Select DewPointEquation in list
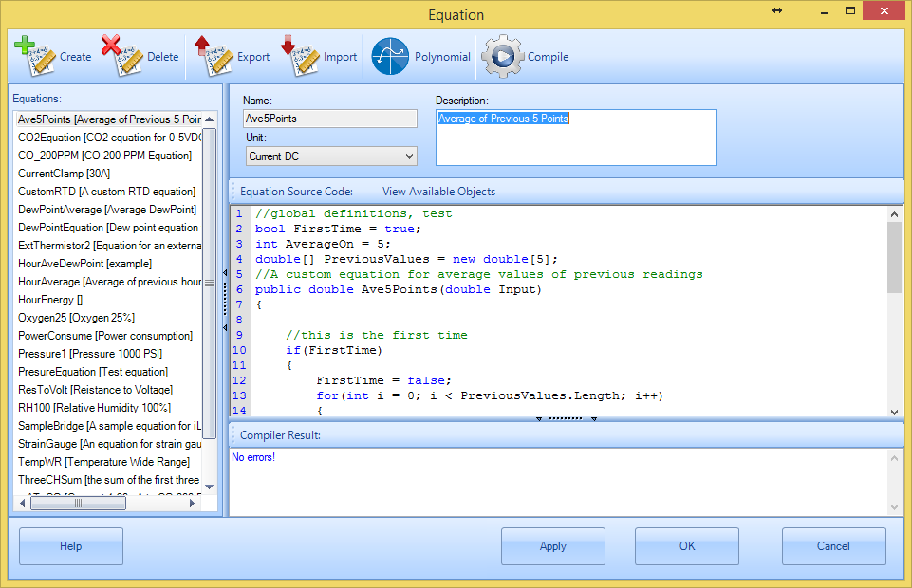This screenshot has height=588, width=912. click(109, 228)
